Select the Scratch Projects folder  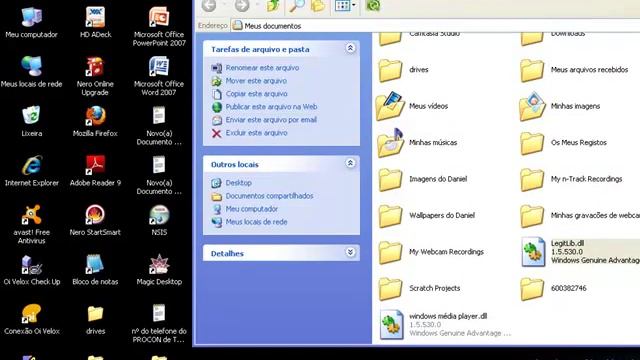pyautogui.click(x=419, y=288)
